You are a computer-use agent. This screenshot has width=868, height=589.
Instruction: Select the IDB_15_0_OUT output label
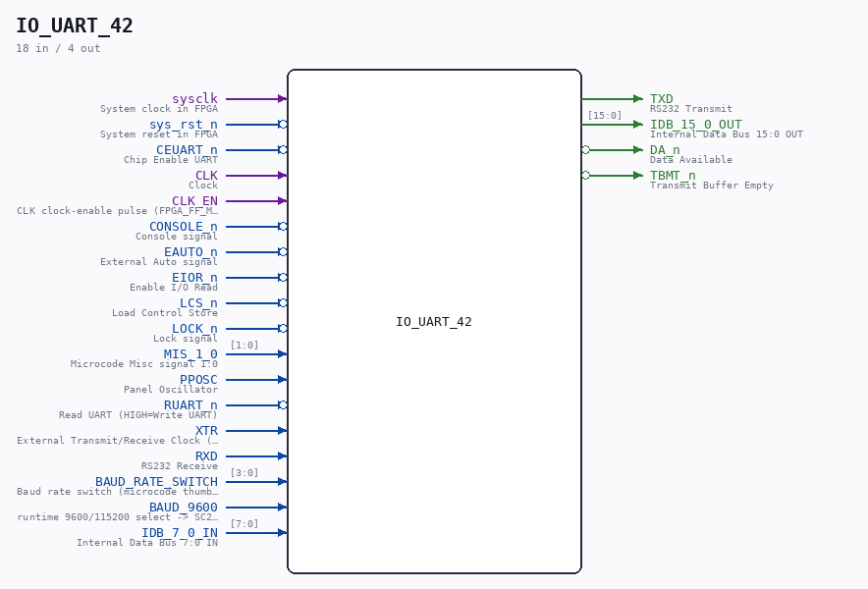[696, 124]
